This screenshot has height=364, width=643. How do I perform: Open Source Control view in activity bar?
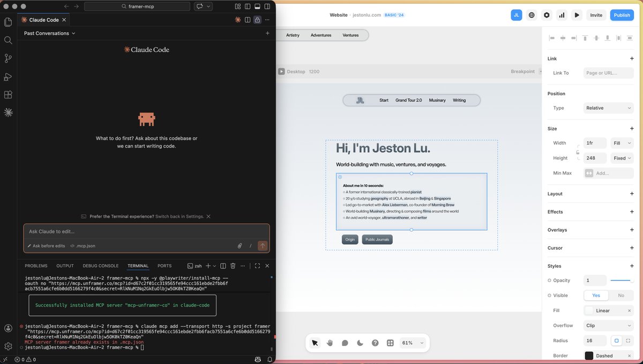(x=8, y=58)
